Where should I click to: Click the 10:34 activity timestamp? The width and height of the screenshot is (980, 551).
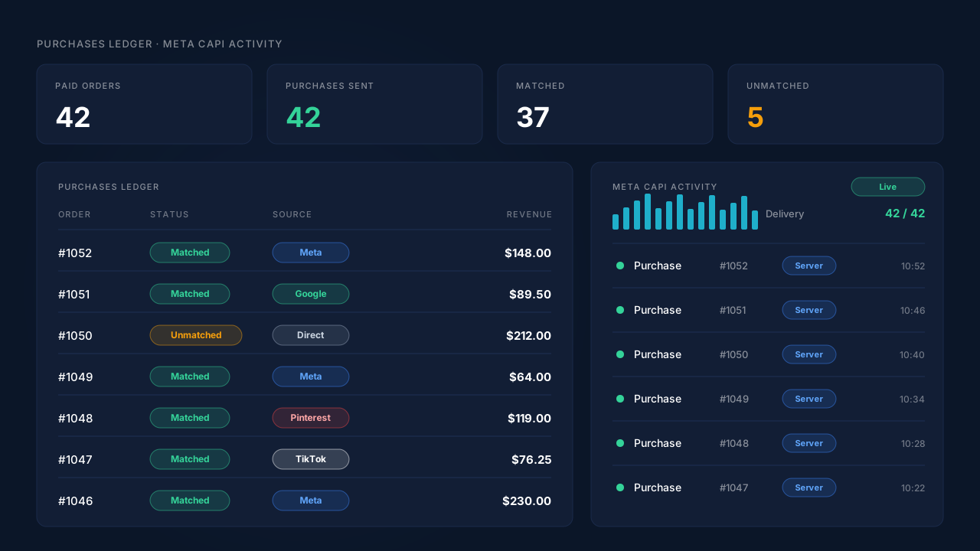(912, 399)
